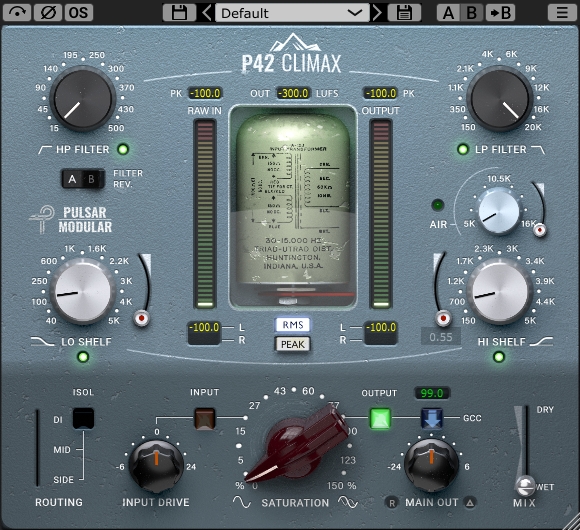
Task: Click the RAW IN level meter
Action: tap(205, 214)
